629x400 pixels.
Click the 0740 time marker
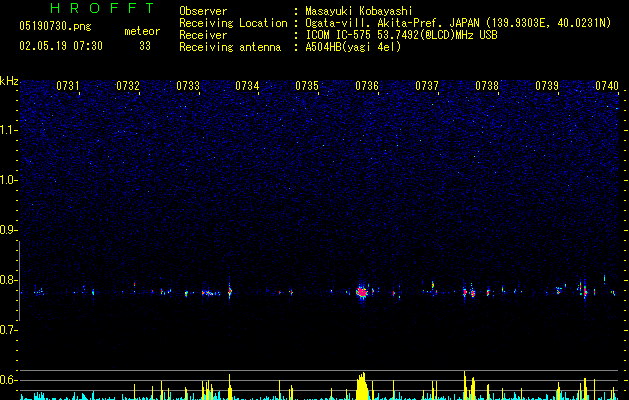coord(607,86)
